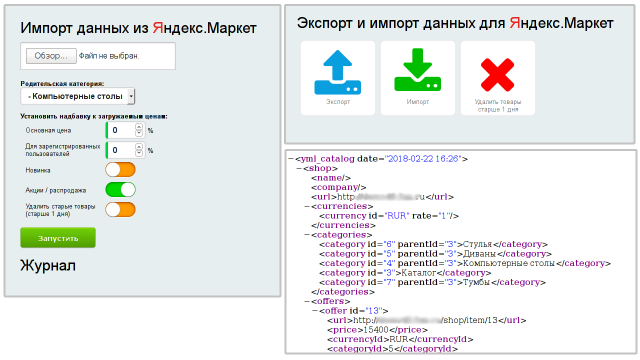Collapse the categories XML node
Viewport: 640px width, 360px height.
[x=307, y=235]
